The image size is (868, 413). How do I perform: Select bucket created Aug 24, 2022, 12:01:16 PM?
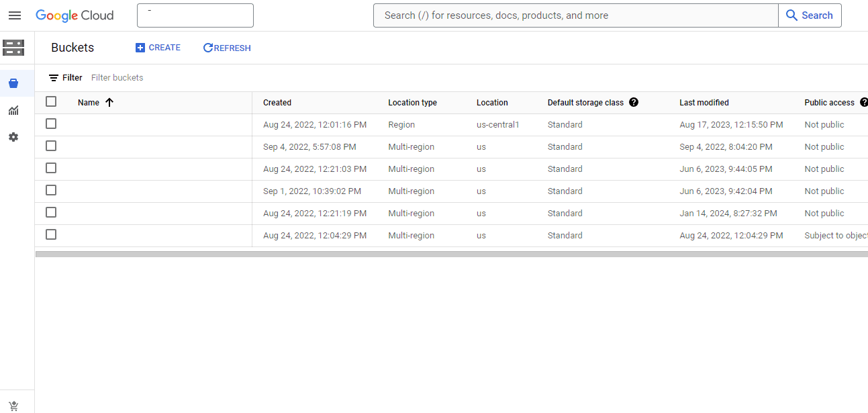tap(51, 124)
